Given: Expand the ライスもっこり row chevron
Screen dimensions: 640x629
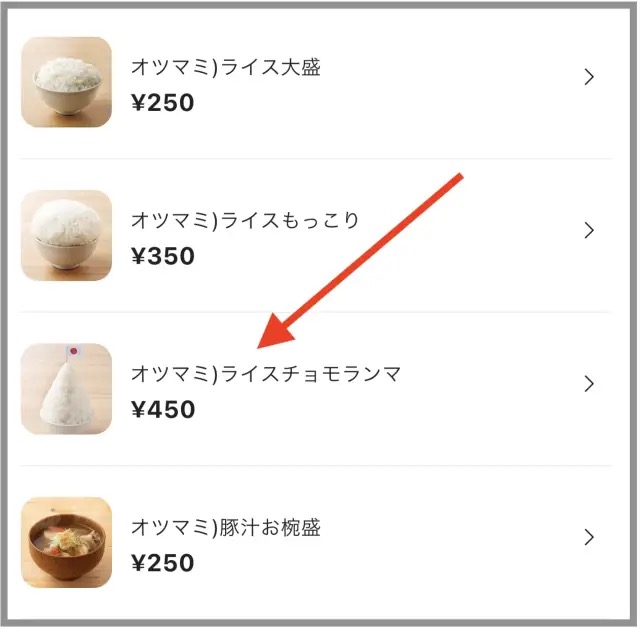Looking at the screenshot, I should click(589, 230).
